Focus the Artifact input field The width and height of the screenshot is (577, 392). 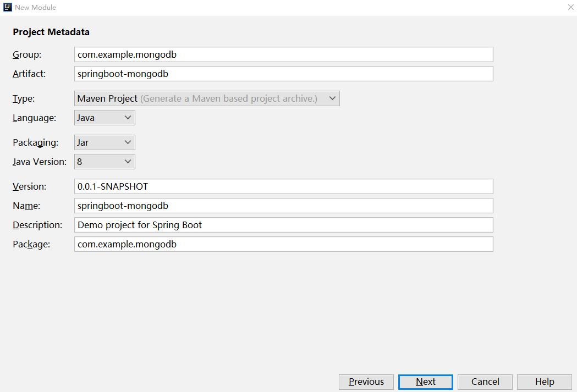point(283,74)
